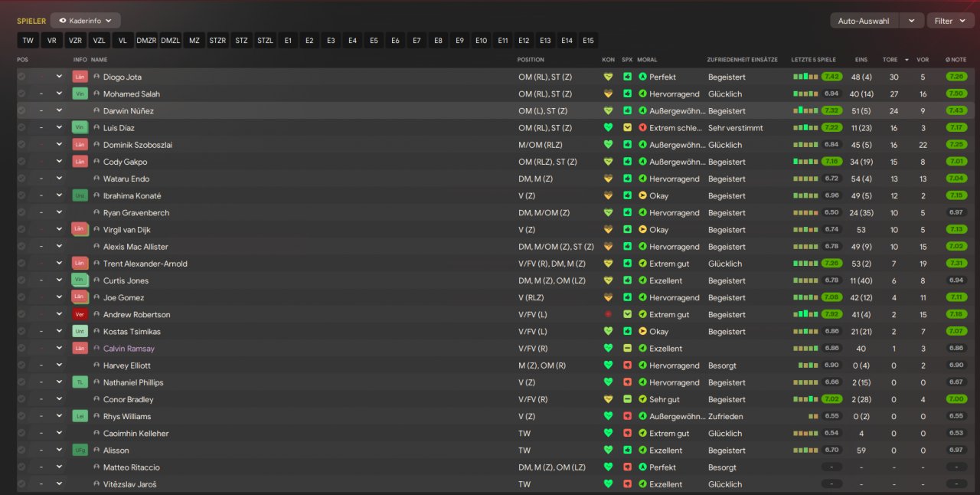Image resolution: width=980 pixels, height=495 pixels.
Task: Expand the chevron in Dominik Szoboszlai's row
Action: click(x=59, y=144)
